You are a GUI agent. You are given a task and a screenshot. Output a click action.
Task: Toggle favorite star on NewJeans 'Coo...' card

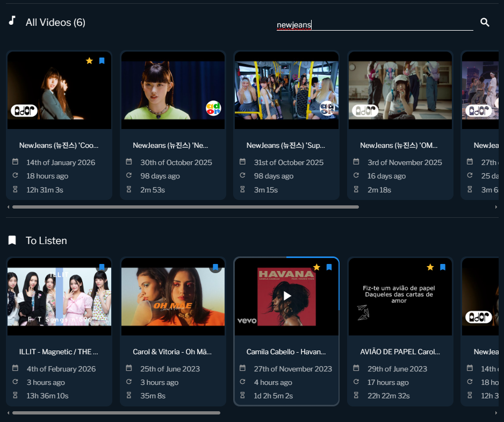pyautogui.click(x=89, y=61)
